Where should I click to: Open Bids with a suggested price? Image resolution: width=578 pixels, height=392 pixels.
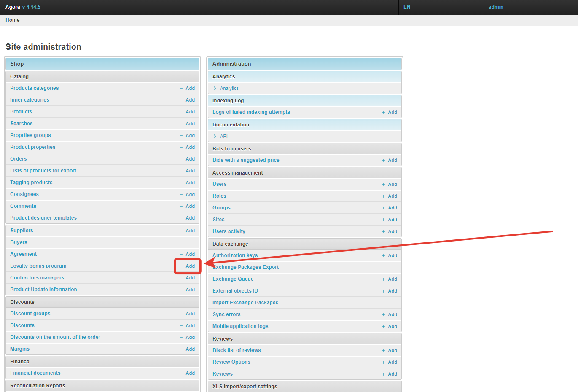point(246,160)
